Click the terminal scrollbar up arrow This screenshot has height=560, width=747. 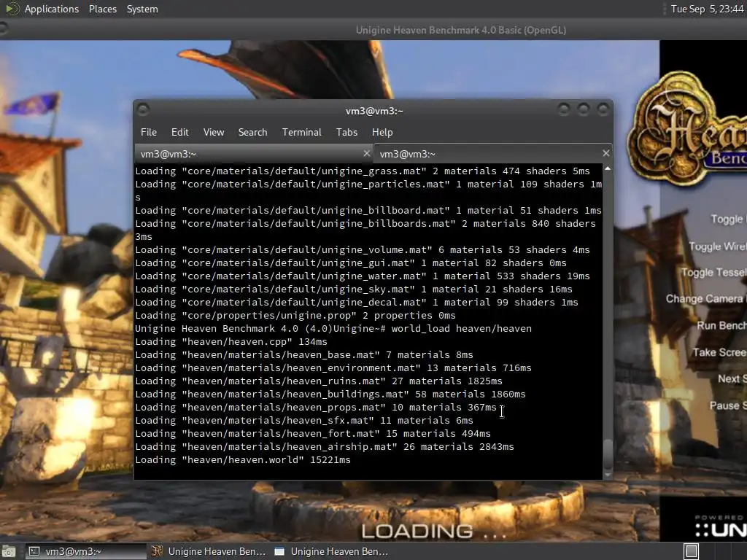[608, 168]
